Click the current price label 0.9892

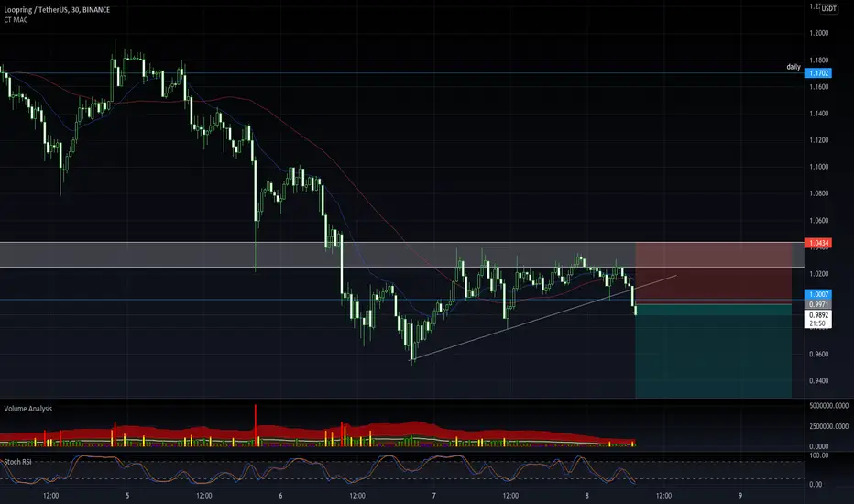(x=818, y=315)
